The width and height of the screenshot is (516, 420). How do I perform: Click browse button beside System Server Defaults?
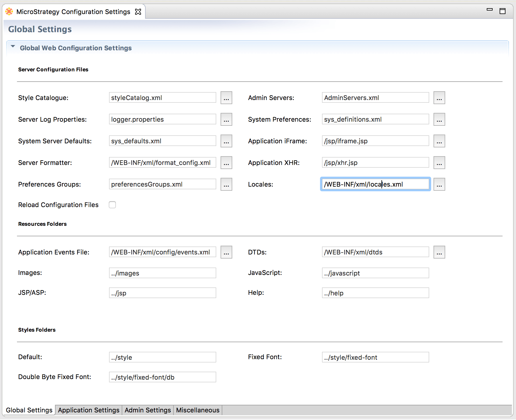(226, 141)
